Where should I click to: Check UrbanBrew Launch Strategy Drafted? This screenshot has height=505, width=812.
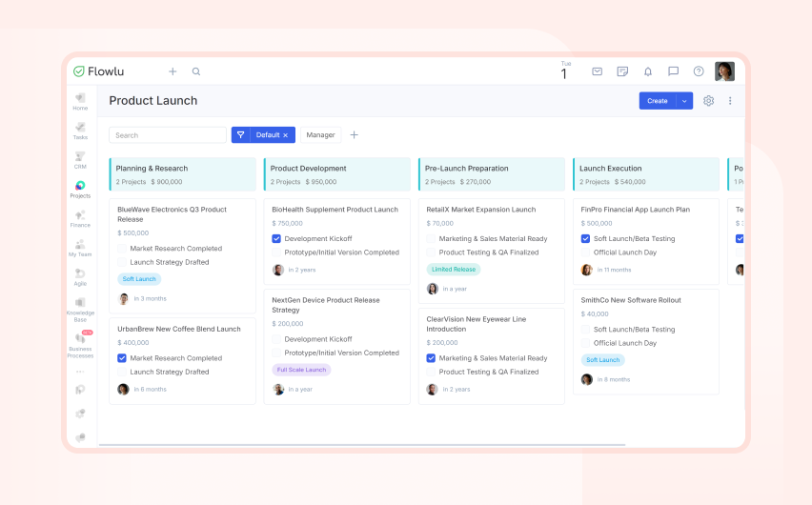coord(122,372)
